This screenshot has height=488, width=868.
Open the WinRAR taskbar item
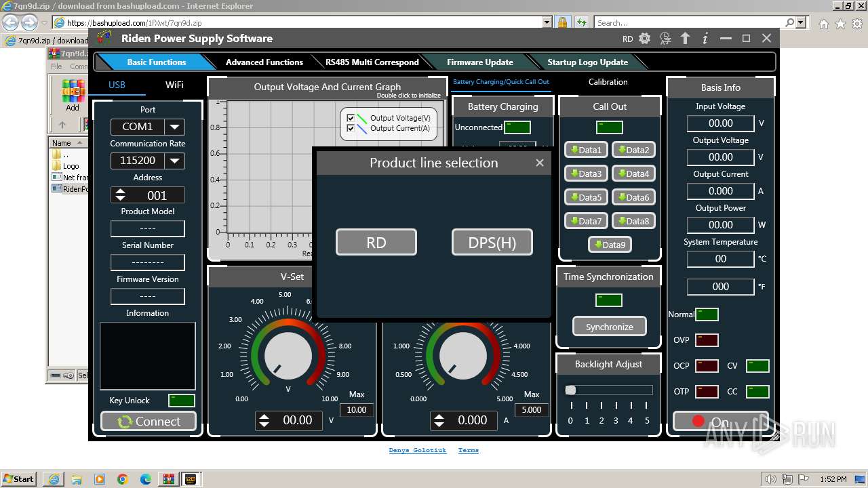(x=168, y=479)
